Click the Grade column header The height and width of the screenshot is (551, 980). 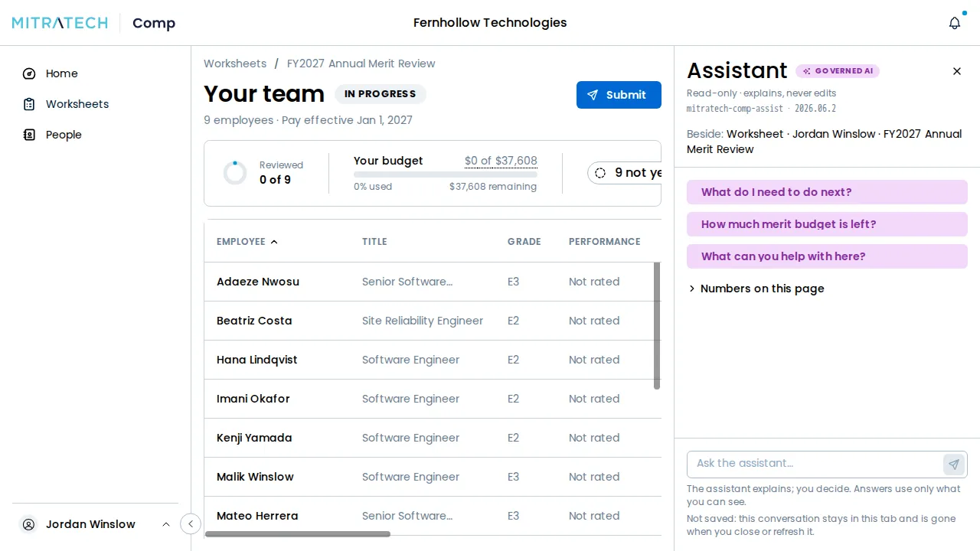coord(524,242)
